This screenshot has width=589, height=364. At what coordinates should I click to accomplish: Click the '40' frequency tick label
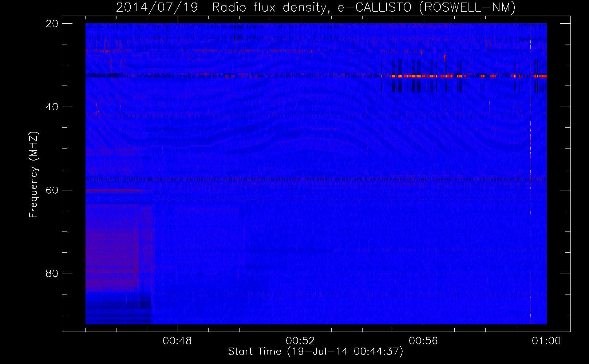(x=52, y=107)
